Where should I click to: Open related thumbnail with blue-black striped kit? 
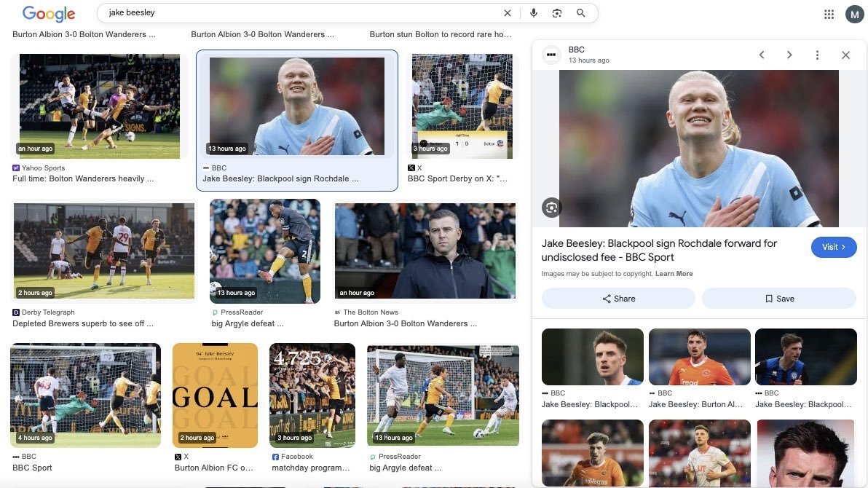coord(806,357)
